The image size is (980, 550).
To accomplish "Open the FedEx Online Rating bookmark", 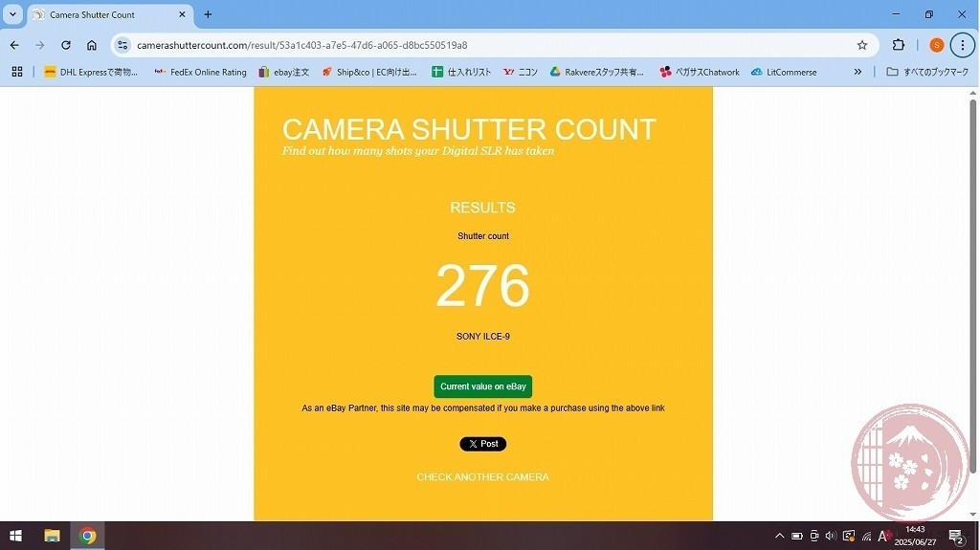I will (201, 72).
